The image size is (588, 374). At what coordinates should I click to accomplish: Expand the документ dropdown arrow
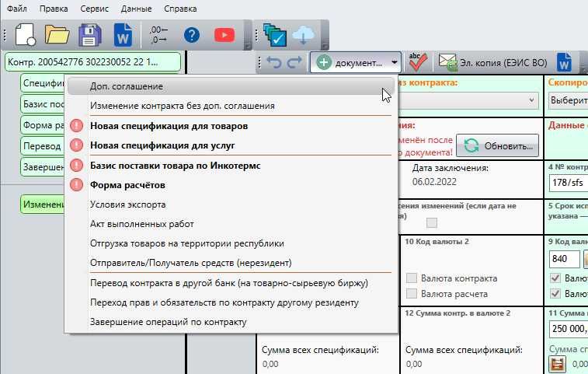[x=394, y=62]
